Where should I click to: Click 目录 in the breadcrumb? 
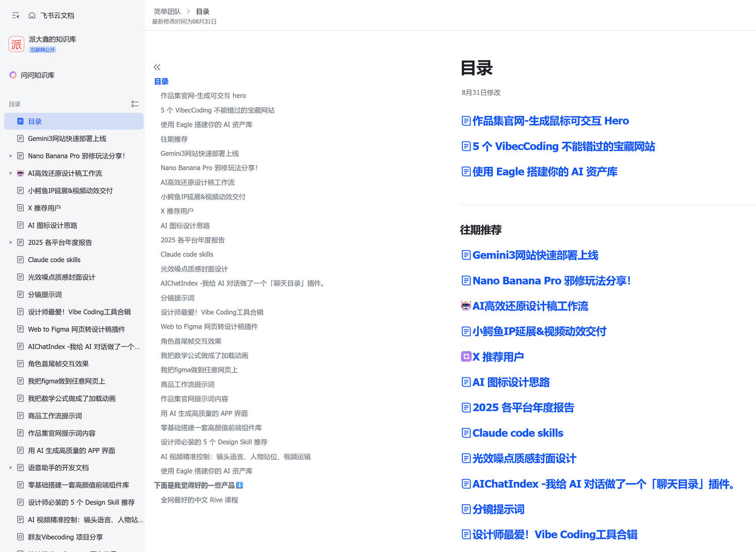pyautogui.click(x=203, y=12)
